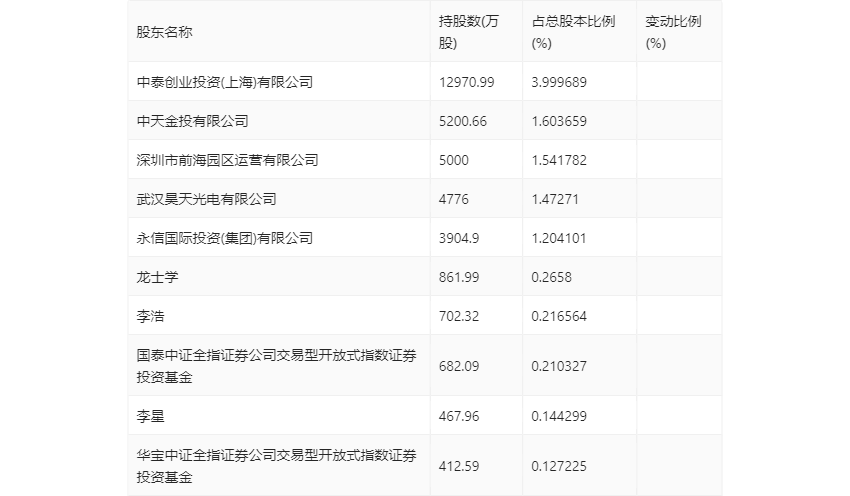Select the share count 5000
Screen dimensions: 850x496
tap(453, 160)
